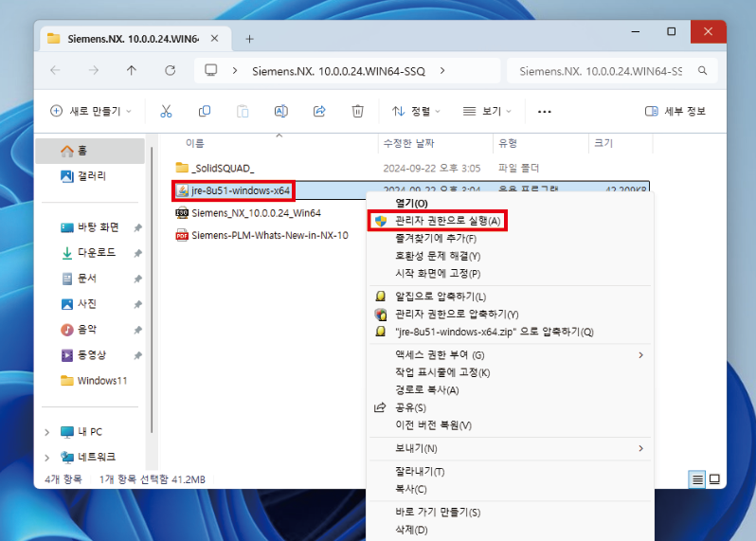Click the Share icon in toolbar
The image size is (756, 541).
click(319, 112)
